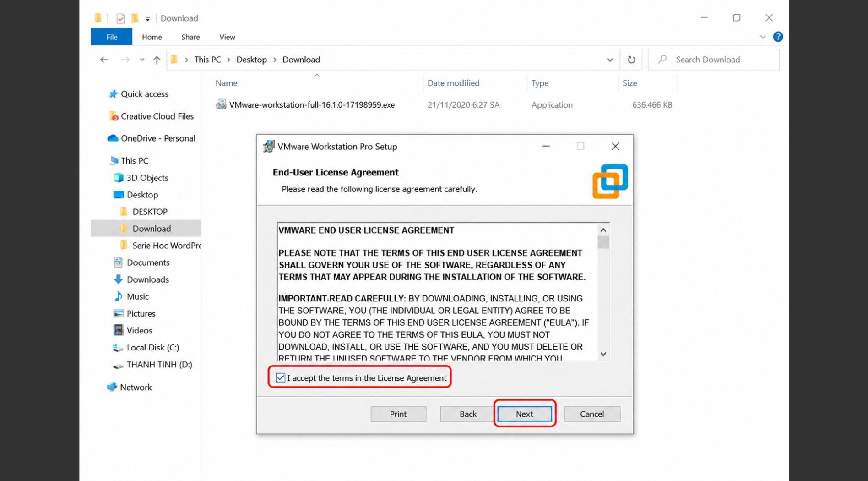Click the Downloads arrow icon

coord(118,279)
